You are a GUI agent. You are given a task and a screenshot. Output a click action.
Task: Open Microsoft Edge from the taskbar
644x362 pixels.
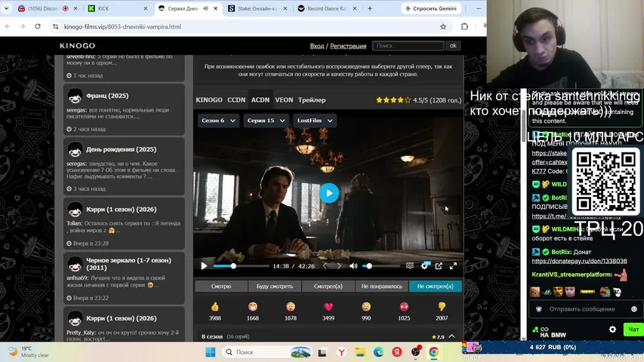(x=378, y=352)
